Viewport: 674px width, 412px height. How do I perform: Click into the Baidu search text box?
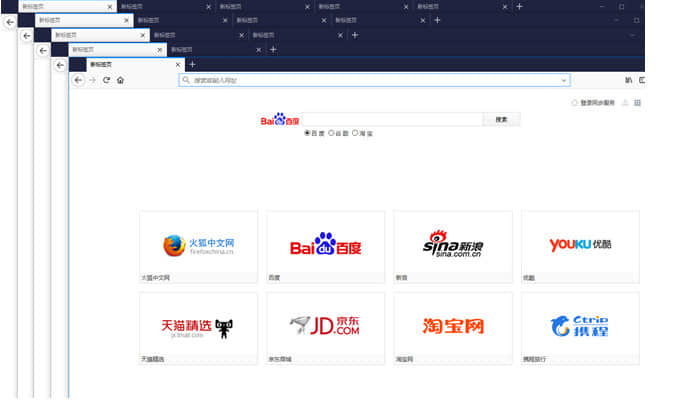coord(392,120)
